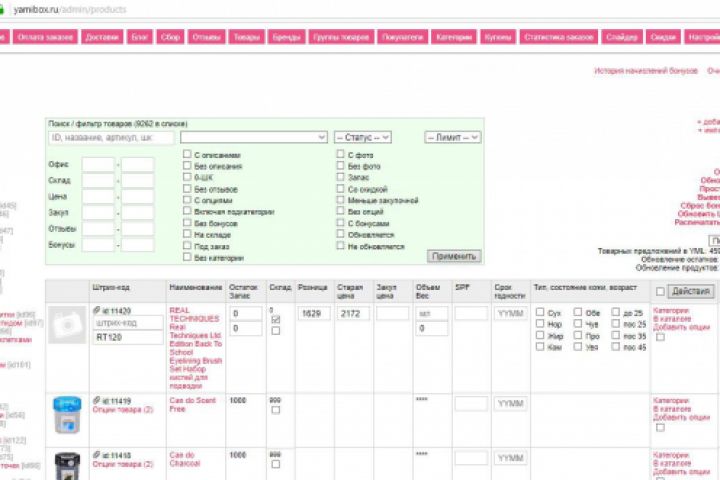Enable the 'С описанием' filter checkbox
The height and width of the screenshot is (480, 720).
click(x=187, y=154)
